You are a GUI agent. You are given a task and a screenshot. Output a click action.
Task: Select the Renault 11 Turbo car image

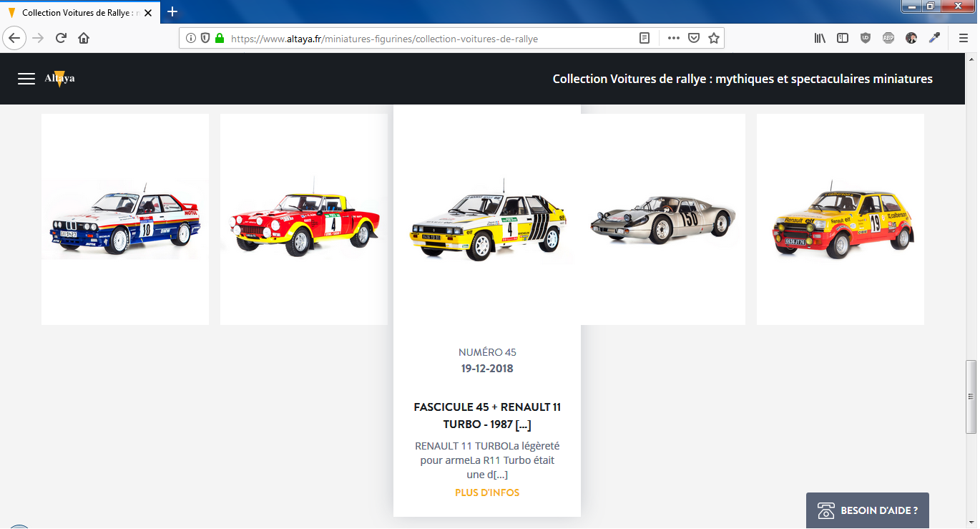click(487, 218)
